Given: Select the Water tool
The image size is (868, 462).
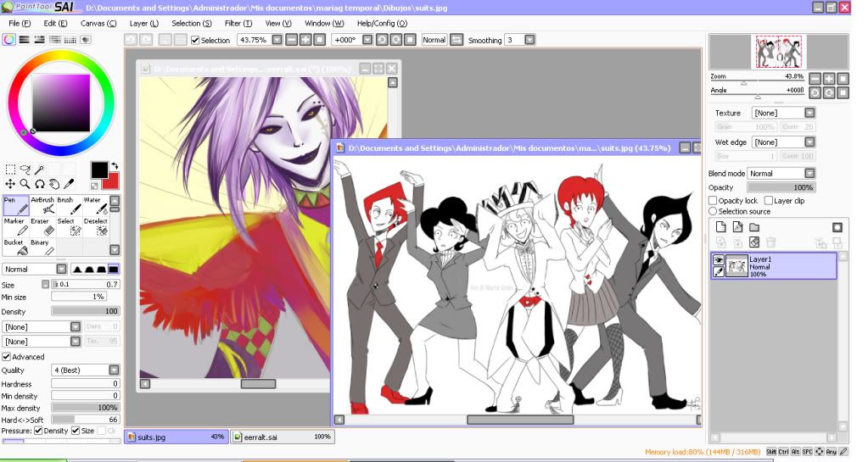Looking at the screenshot, I should (96, 205).
